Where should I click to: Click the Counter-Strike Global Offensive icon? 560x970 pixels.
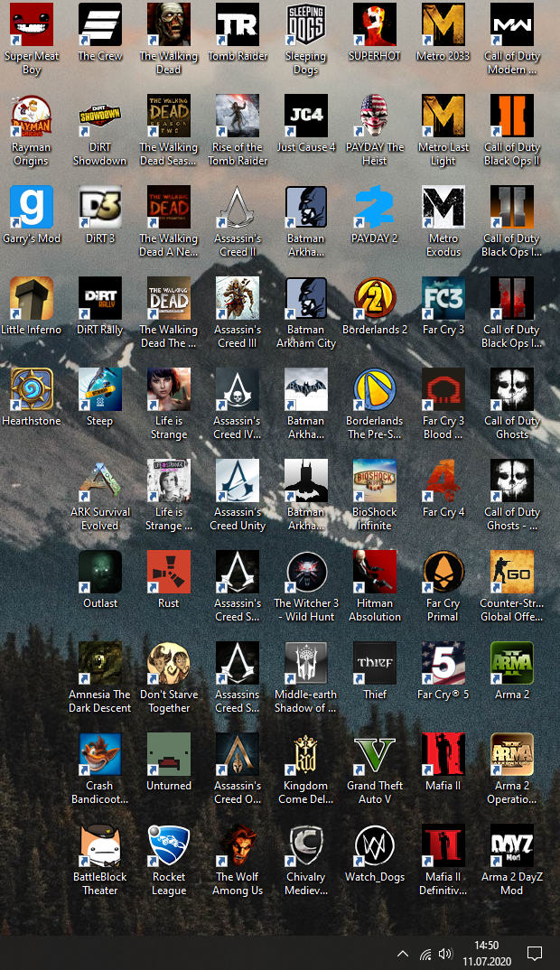click(512, 573)
